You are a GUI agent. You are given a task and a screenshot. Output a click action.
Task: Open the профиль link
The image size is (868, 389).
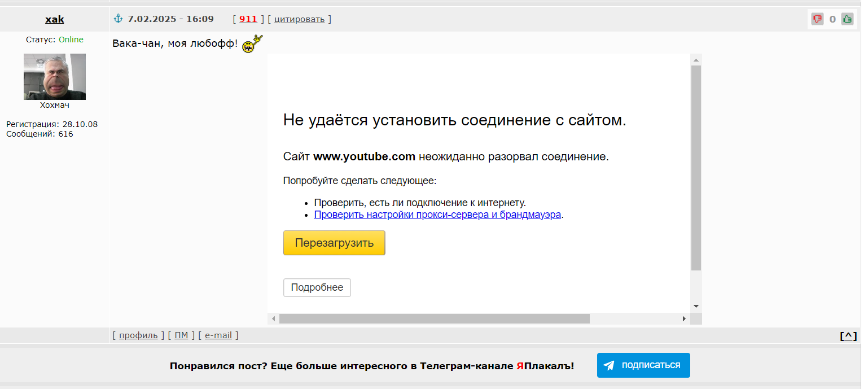click(138, 335)
